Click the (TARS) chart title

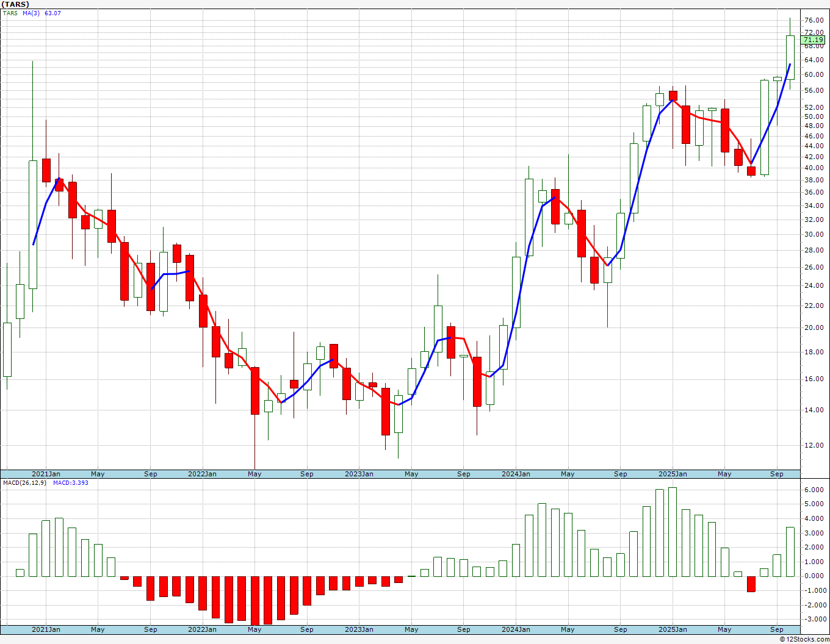[x=15, y=4]
